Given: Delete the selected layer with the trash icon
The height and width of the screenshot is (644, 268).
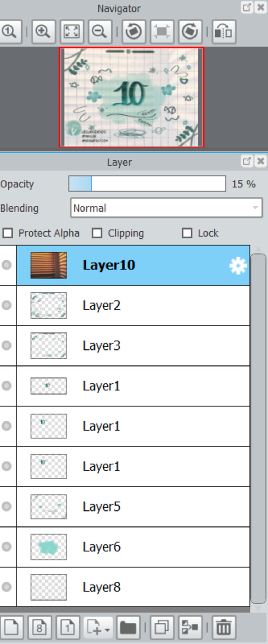Looking at the screenshot, I should [x=224, y=628].
